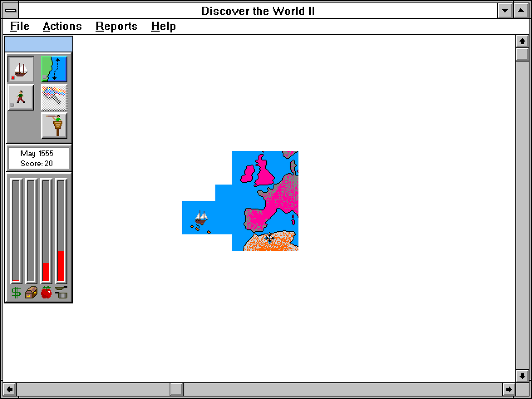Click the 'May 1555' date text
The image size is (532, 399).
(x=37, y=154)
